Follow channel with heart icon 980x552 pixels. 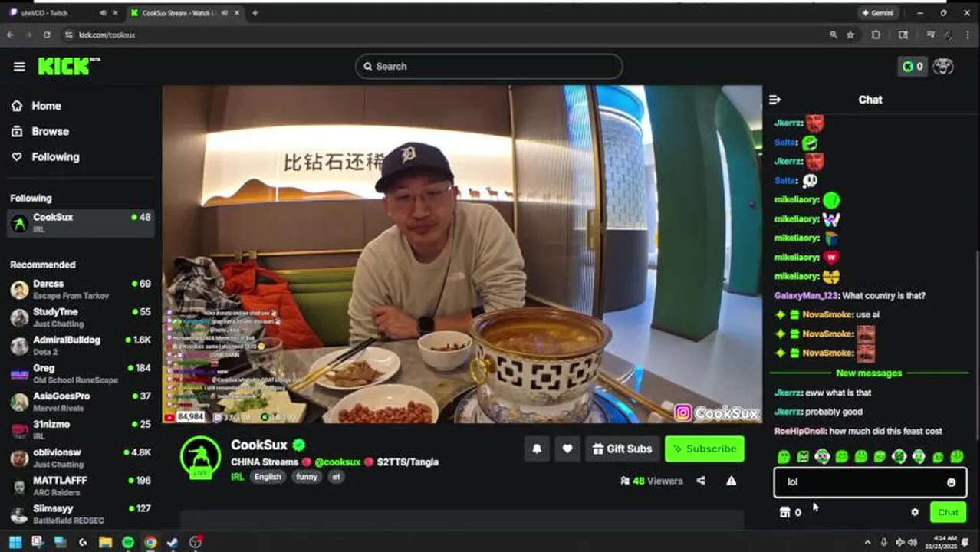[x=567, y=449]
